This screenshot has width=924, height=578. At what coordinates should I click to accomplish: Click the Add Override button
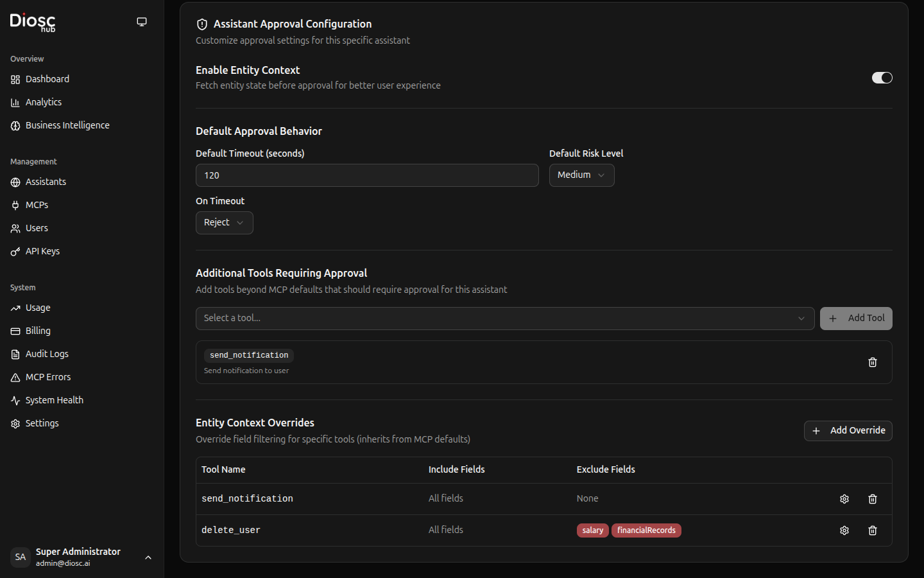tap(848, 431)
